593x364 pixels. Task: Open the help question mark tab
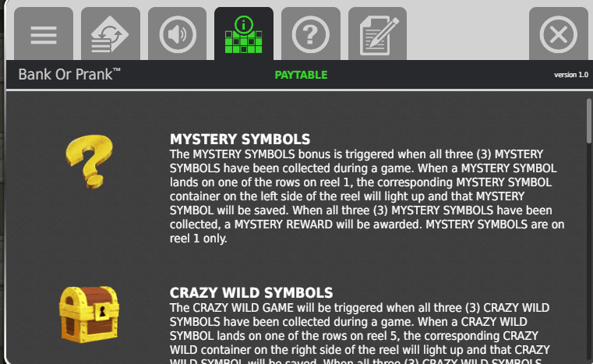[x=310, y=34]
